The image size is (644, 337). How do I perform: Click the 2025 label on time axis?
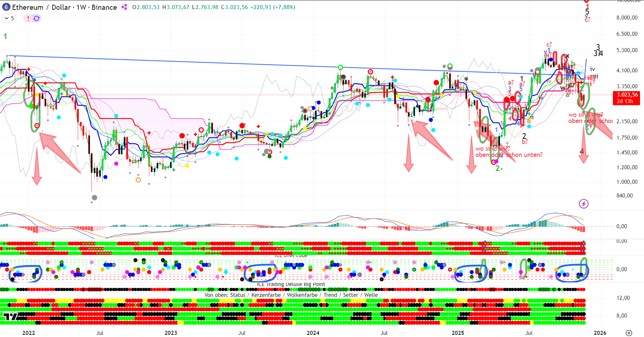pos(457,333)
